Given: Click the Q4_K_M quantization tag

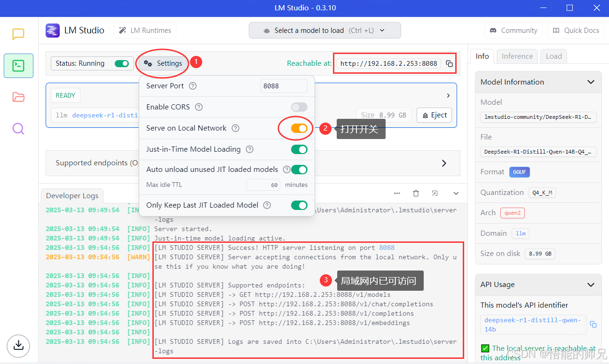Looking at the screenshot, I should (x=542, y=193).
